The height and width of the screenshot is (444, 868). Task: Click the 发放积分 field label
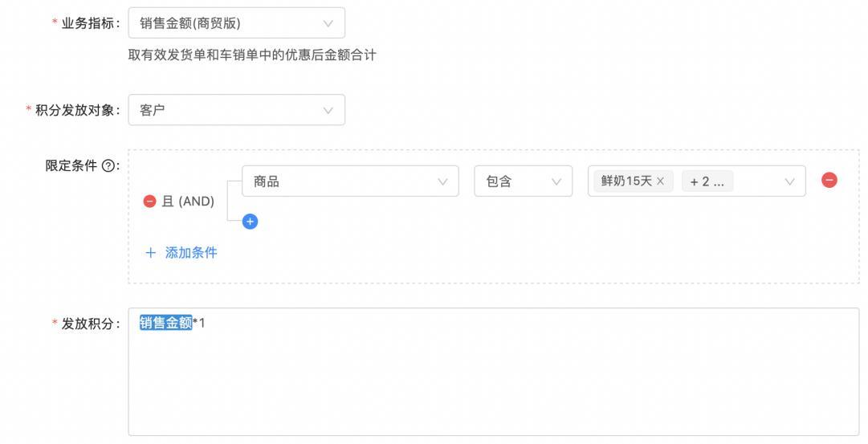(x=90, y=324)
